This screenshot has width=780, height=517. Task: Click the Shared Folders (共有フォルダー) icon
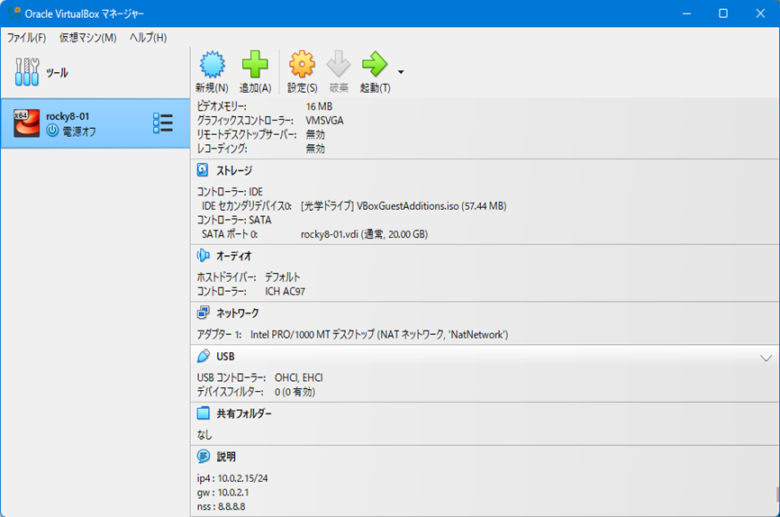point(203,414)
